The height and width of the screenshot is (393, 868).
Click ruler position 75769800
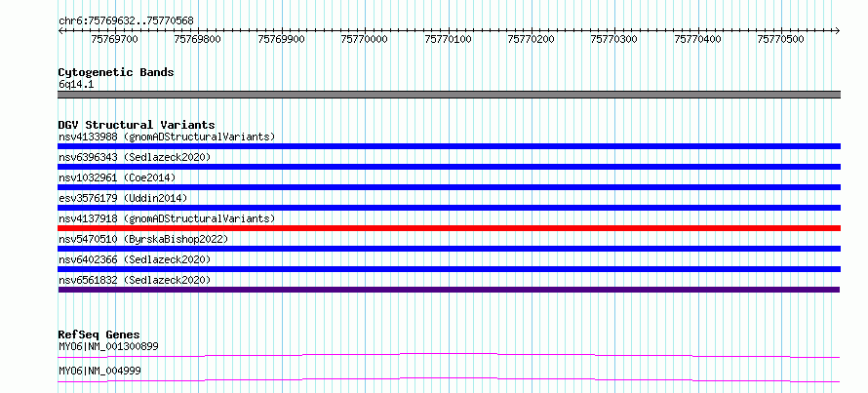point(198,39)
